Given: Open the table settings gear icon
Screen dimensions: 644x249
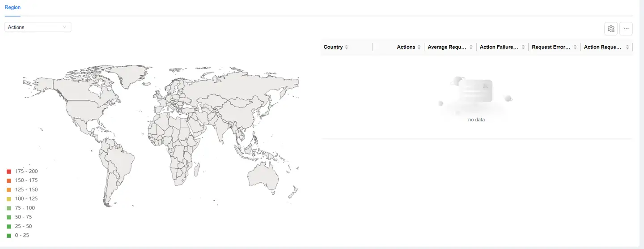Looking at the screenshot, I should point(611,29).
